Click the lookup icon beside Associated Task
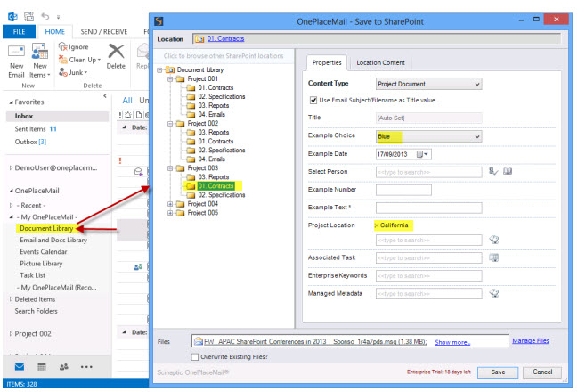Image resolution: width=586 pixels, height=392 pixels. pyautogui.click(x=494, y=257)
